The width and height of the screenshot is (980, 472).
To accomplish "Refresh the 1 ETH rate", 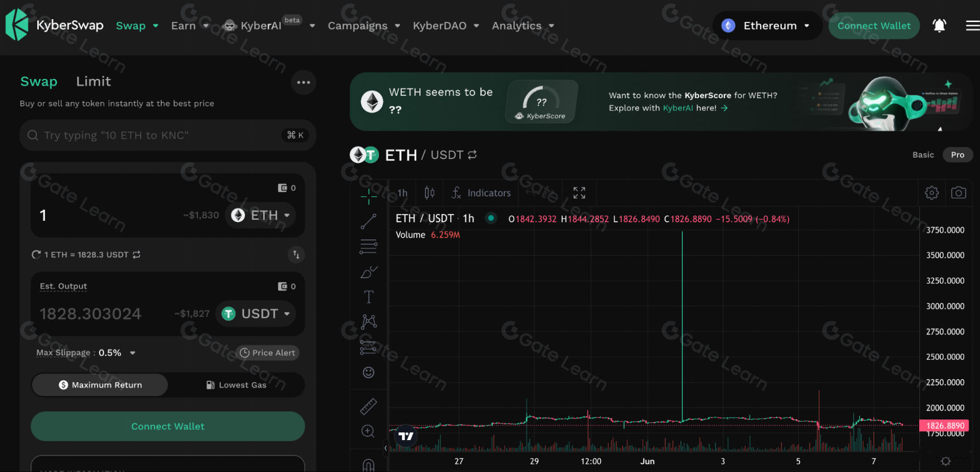I will pos(36,255).
